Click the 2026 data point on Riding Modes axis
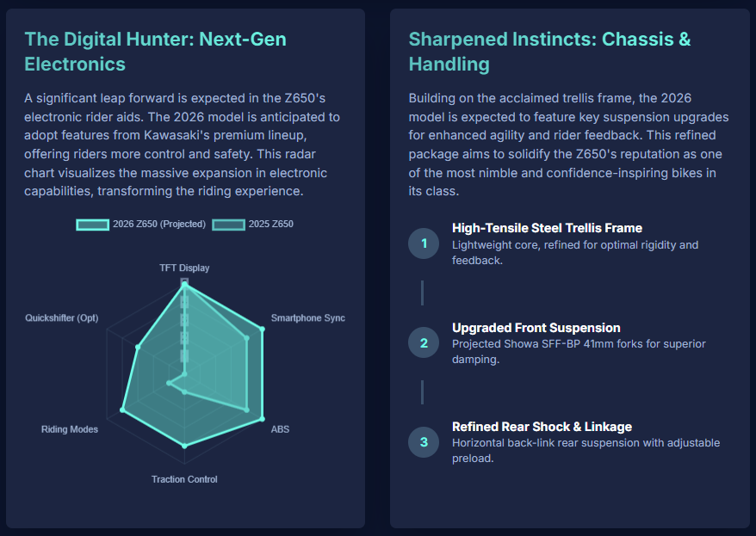The height and width of the screenshot is (536, 756). tap(123, 411)
